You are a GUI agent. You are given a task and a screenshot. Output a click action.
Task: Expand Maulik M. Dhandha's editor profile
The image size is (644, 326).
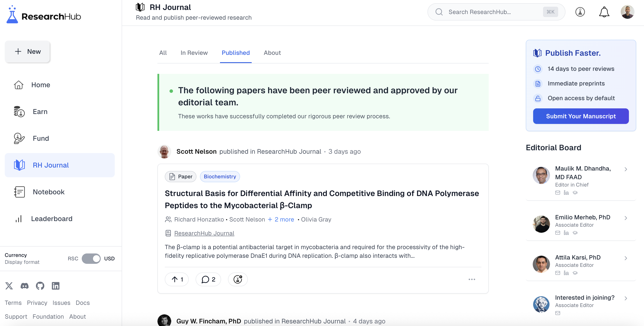click(625, 169)
